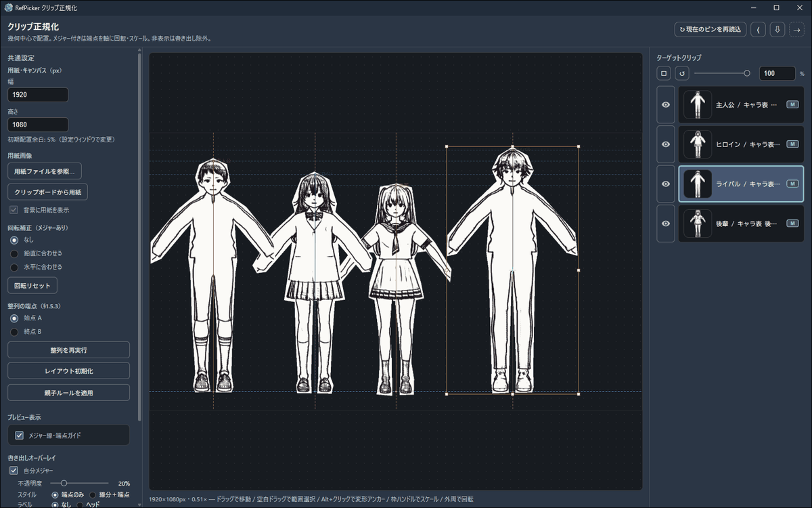
Task: Click the selected tall boy character on canvas
Action: pyautogui.click(x=512, y=271)
